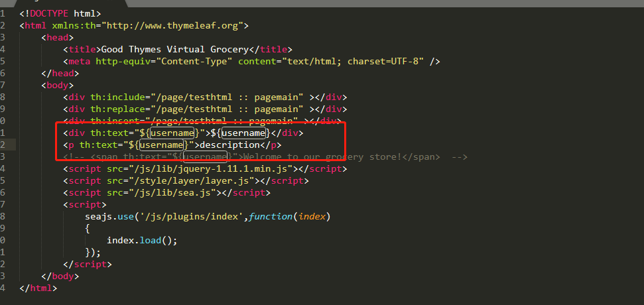Click the orange index parameter in function parentheses
The height and width of the screenshot is (305, 644).
click(312, 216)
